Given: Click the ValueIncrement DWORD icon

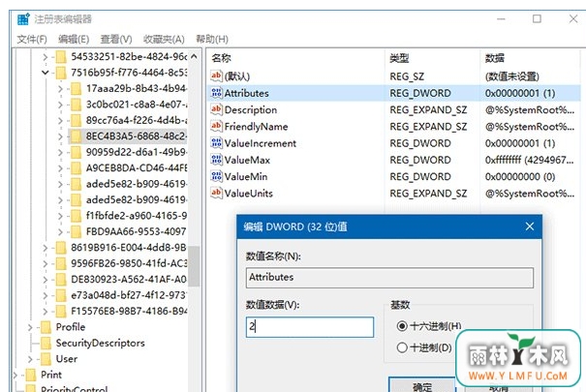Looking at the screenshot, I should [x=216, y=143].
